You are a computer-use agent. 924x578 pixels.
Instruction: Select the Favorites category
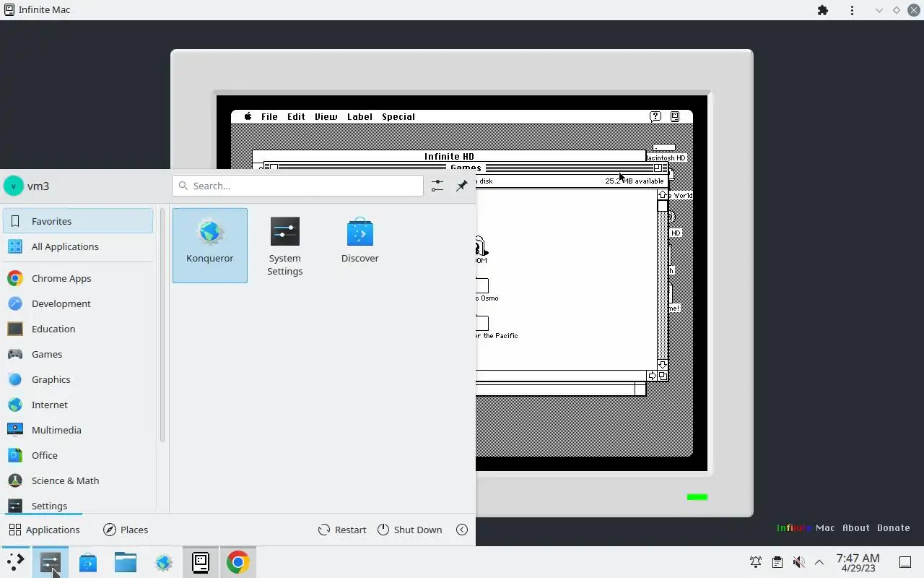tap(78, 221)
